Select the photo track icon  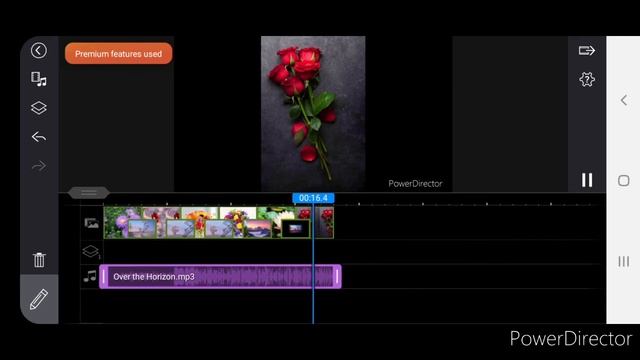point(91,223)
